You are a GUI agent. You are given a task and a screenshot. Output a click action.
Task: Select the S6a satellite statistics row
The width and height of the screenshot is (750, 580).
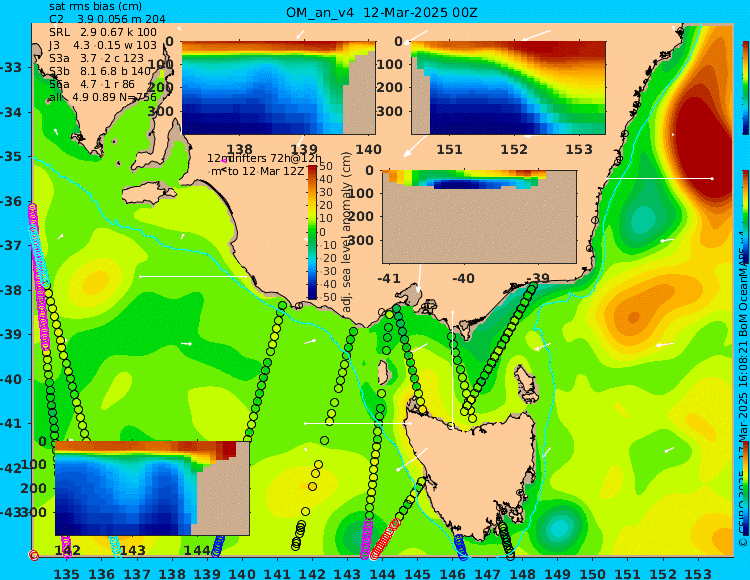pyautogui.click(x=92, y=84)
